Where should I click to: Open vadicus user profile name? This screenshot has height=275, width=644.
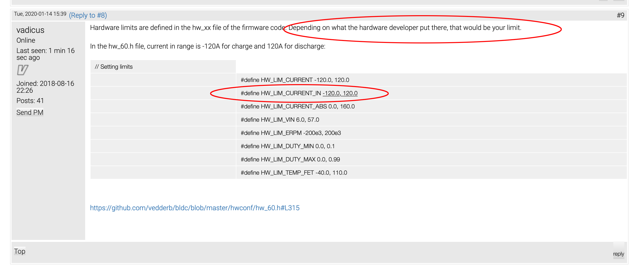(x=30, y=30)
